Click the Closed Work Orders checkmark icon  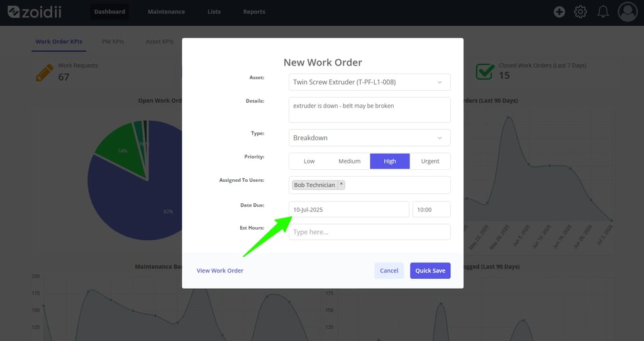point(485,72)
